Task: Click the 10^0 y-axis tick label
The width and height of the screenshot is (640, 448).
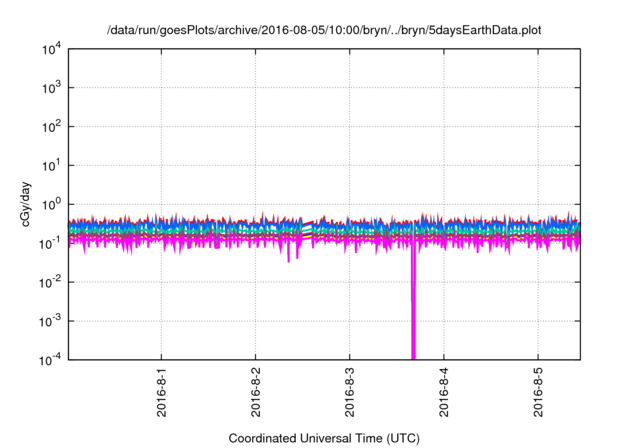Action: point(52,205)
